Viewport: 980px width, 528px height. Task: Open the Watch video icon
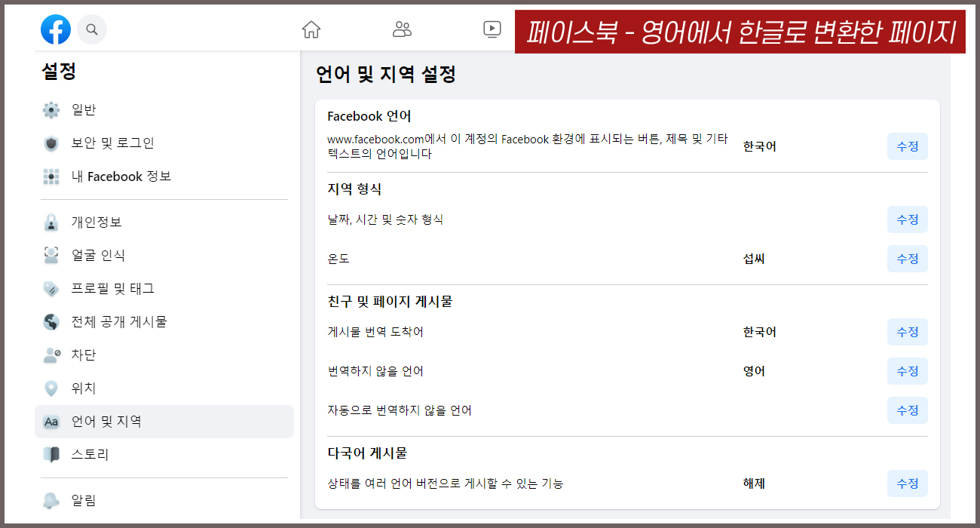[492, 29]
